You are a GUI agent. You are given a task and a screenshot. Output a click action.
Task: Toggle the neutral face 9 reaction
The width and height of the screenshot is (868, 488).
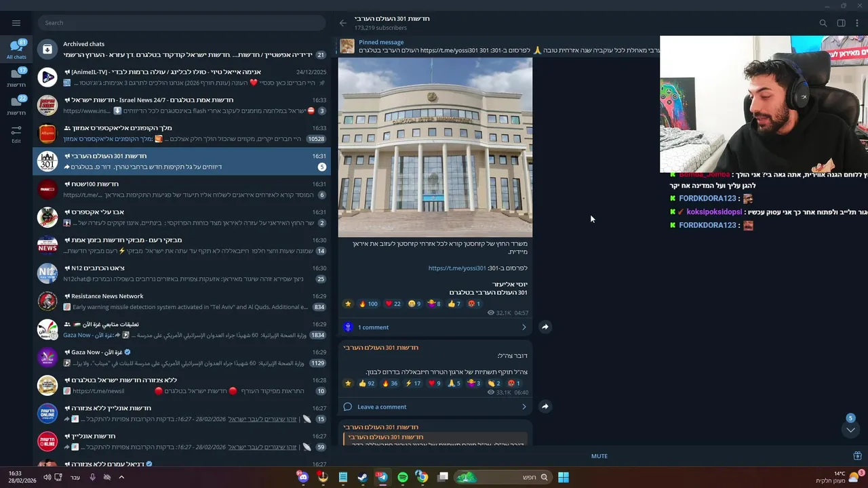coord(414,304)
